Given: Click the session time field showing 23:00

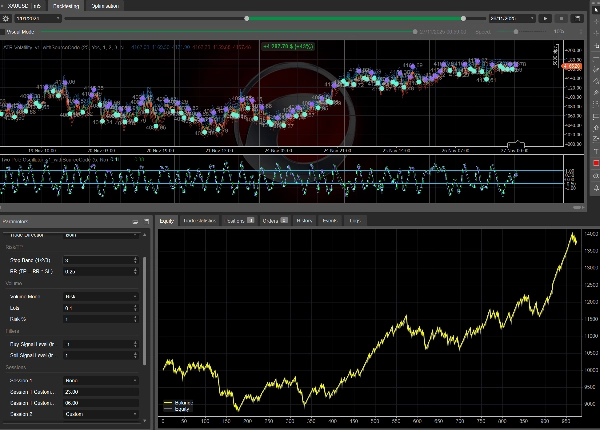Looking at the screenshot, I should point(101,392).
